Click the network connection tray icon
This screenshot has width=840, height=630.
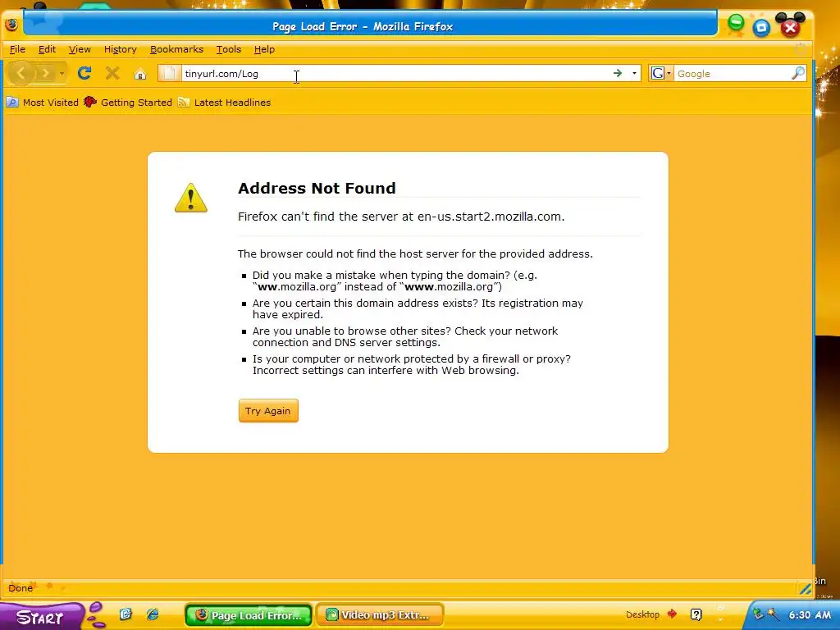[x=758, y=614]
